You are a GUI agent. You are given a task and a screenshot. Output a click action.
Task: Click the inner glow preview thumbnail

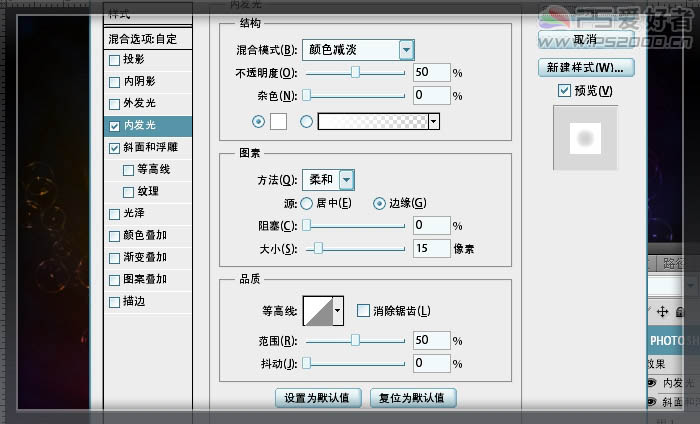586,137
